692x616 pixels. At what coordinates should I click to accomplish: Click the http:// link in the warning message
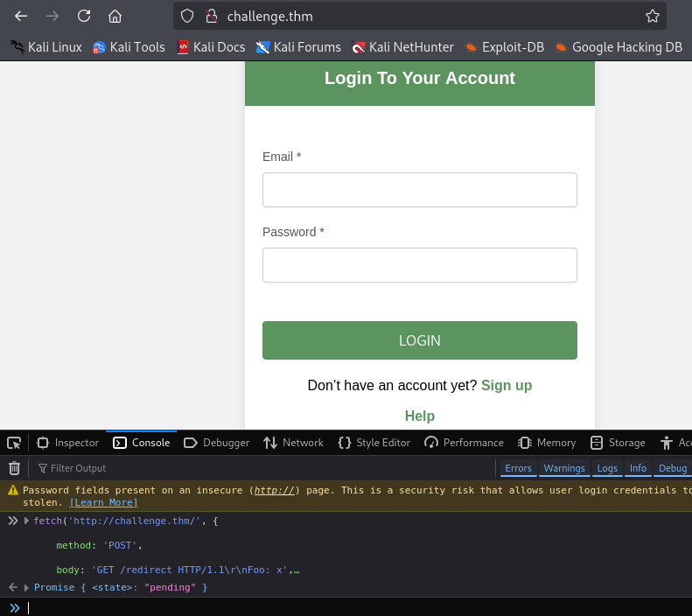(x=274, y=490)
